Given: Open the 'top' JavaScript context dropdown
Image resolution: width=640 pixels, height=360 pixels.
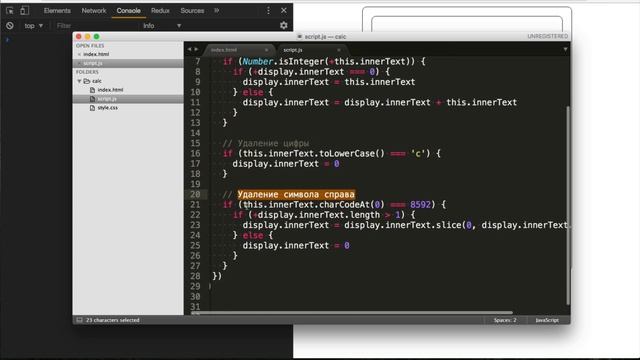Looking at the screenshot, I should [33, 25].
